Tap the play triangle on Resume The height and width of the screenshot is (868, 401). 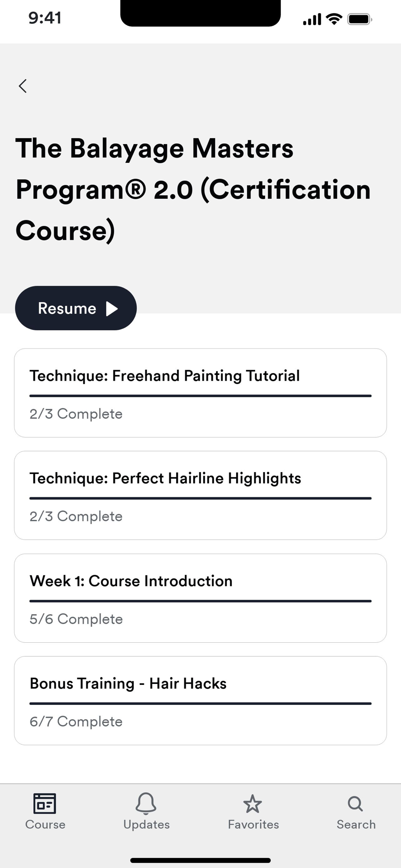click(x=112, y=309)
